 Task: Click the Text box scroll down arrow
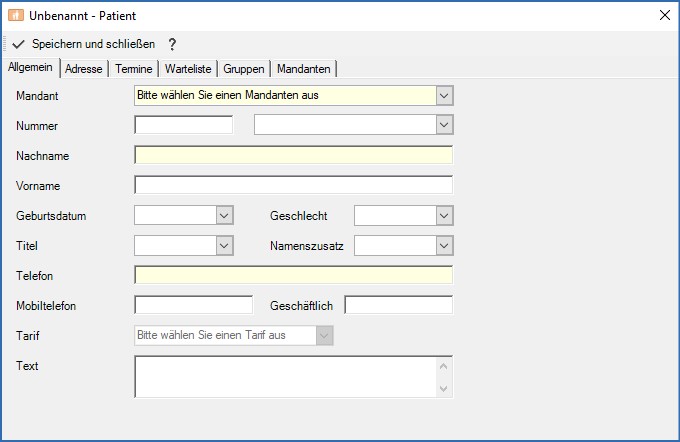tap(444, 388)
